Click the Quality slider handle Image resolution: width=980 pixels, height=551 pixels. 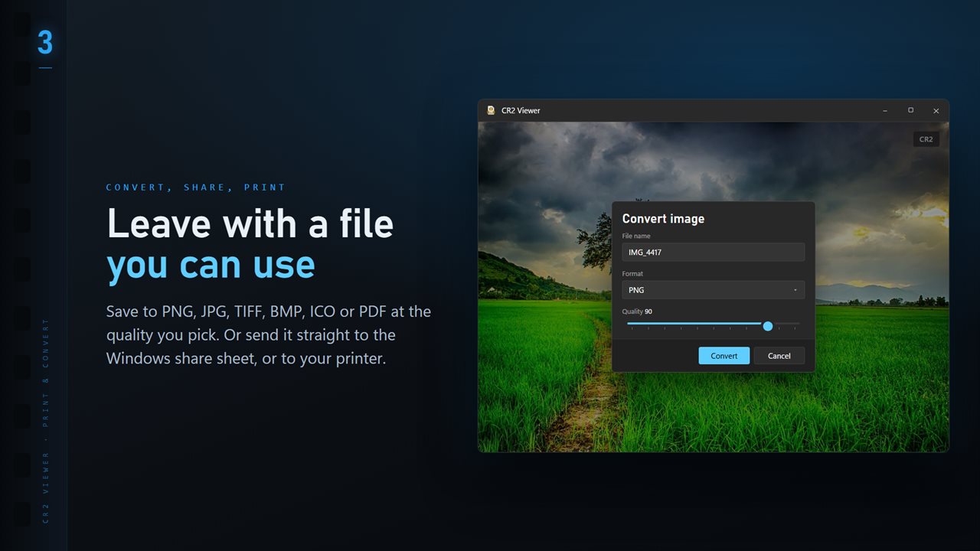tap(768, 326)
